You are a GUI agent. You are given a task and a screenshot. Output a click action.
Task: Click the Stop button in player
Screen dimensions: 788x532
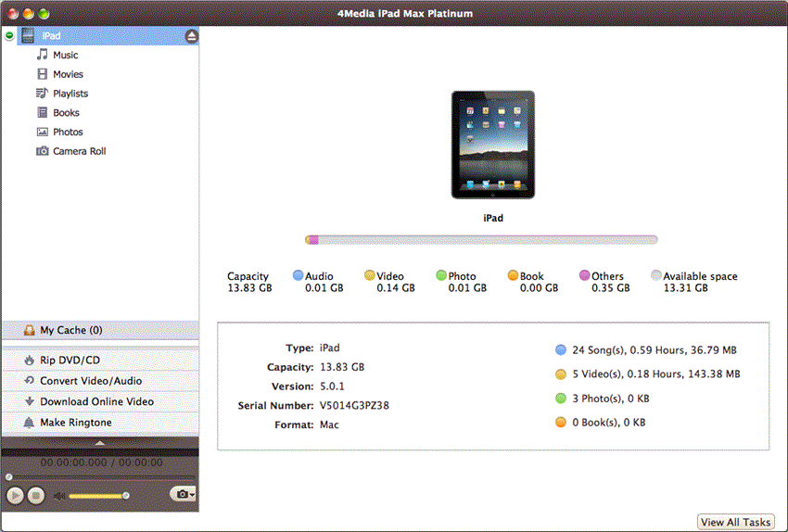35,496
